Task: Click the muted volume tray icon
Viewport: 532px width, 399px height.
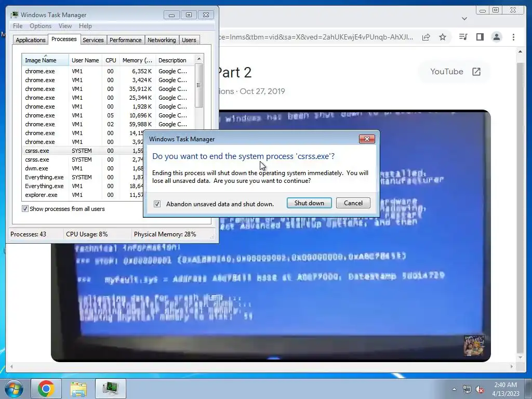Action: click(480, 389)
